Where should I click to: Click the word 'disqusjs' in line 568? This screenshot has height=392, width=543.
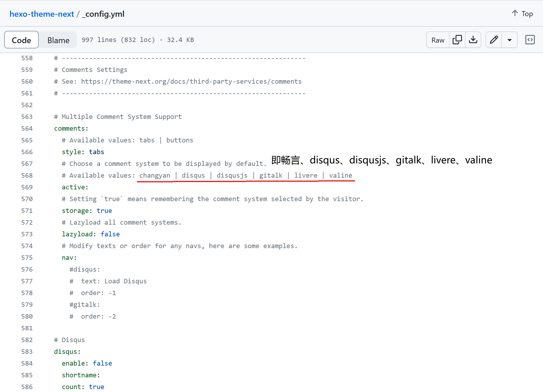click(x=232, y=176)
